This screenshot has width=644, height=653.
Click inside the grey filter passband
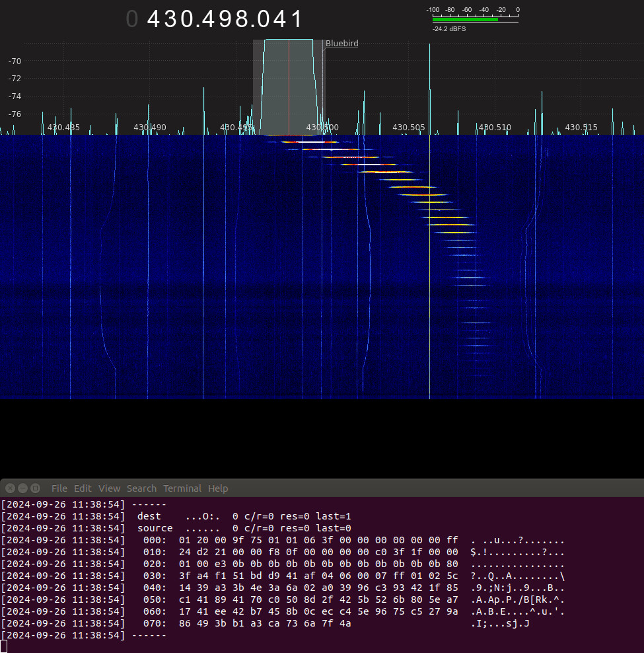coord(289,86)
